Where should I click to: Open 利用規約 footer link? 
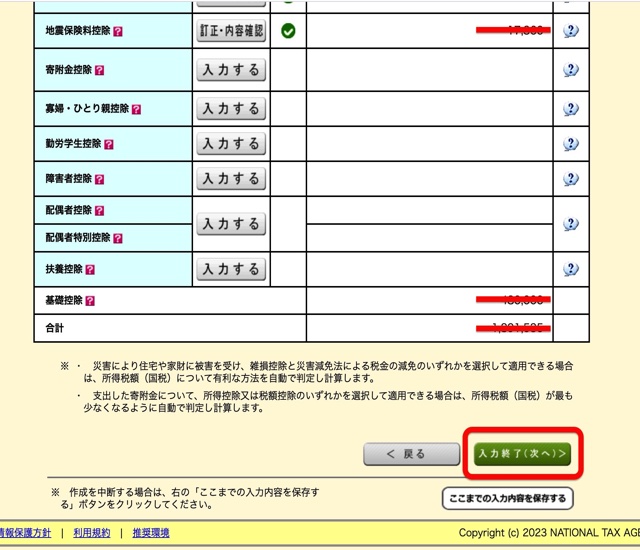pyautogui.click(x=91, y=533)
